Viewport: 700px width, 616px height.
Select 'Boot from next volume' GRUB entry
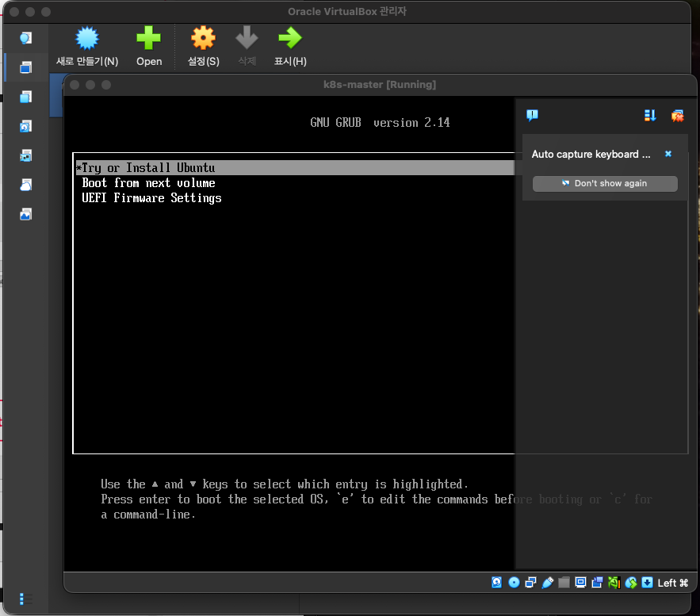point(149,183)
